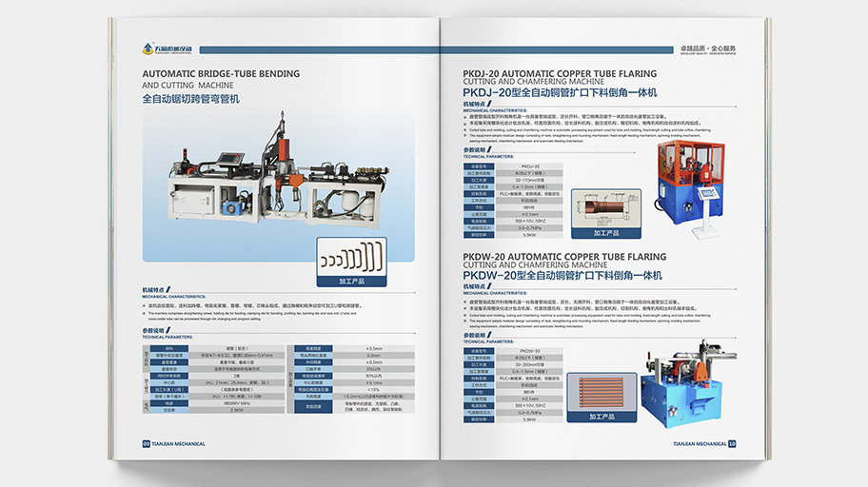
Task: Click the Tianjian company logo at top left
Action: (167, 49)
